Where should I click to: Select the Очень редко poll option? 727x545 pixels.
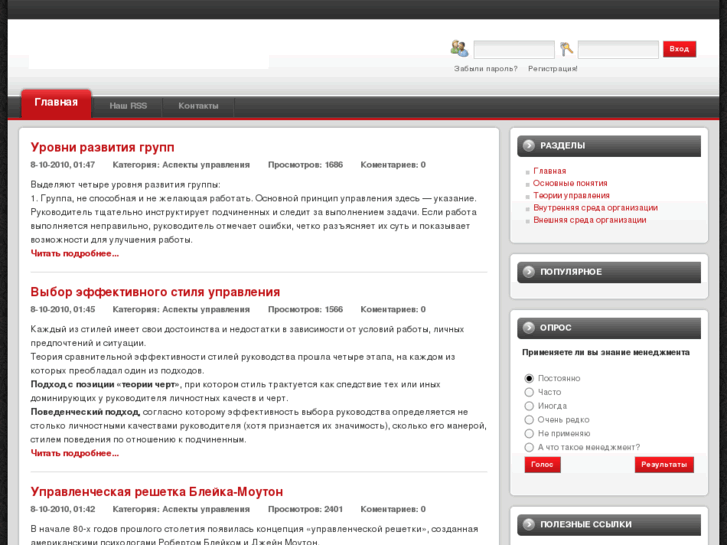(529, 420)
